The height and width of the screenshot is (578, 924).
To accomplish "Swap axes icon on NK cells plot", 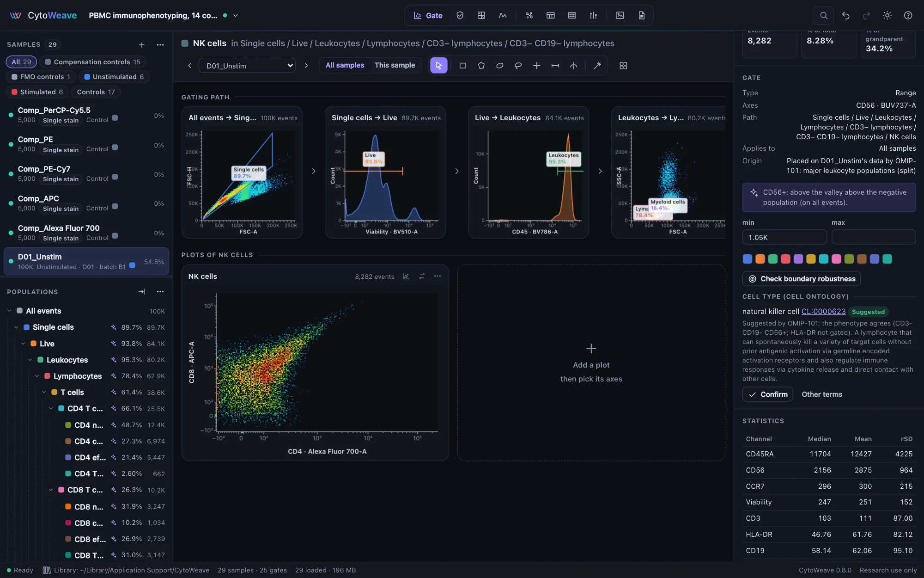I will pos(421,276).
